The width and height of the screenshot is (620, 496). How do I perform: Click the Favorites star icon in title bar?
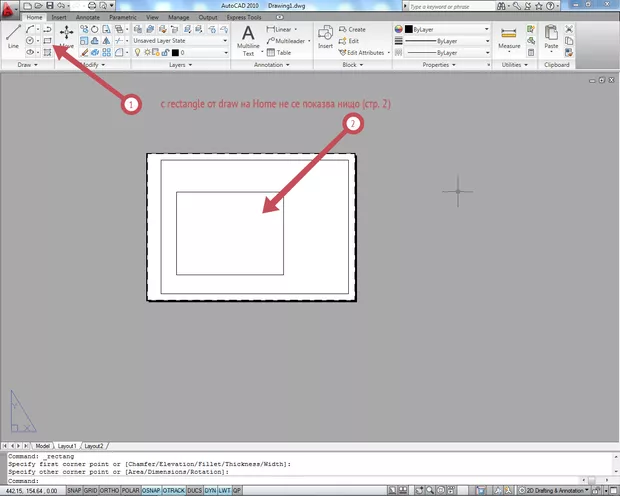(539, 6)
